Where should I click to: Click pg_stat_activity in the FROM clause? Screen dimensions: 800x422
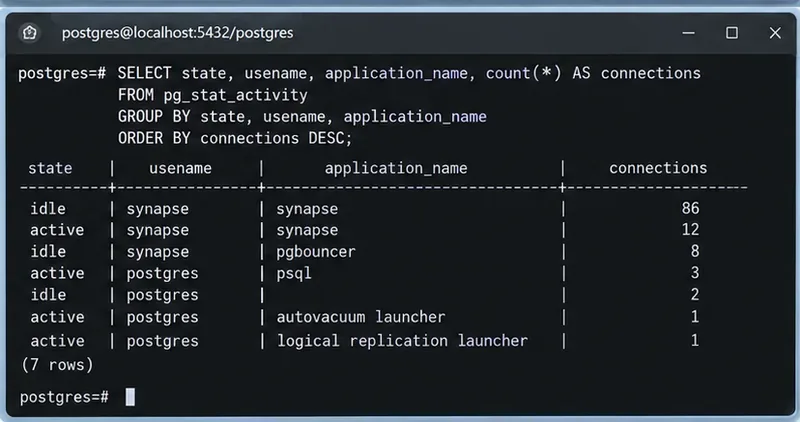pos(235,95)
